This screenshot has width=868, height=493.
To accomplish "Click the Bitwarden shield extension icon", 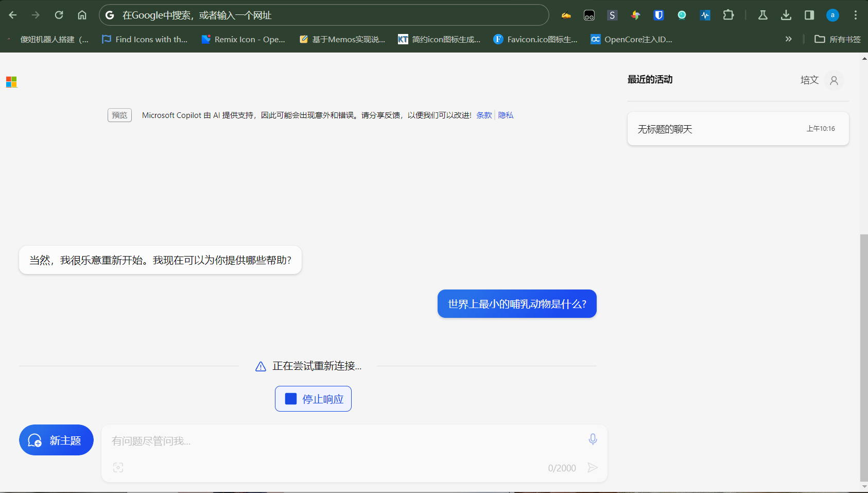I will point(658,15).
